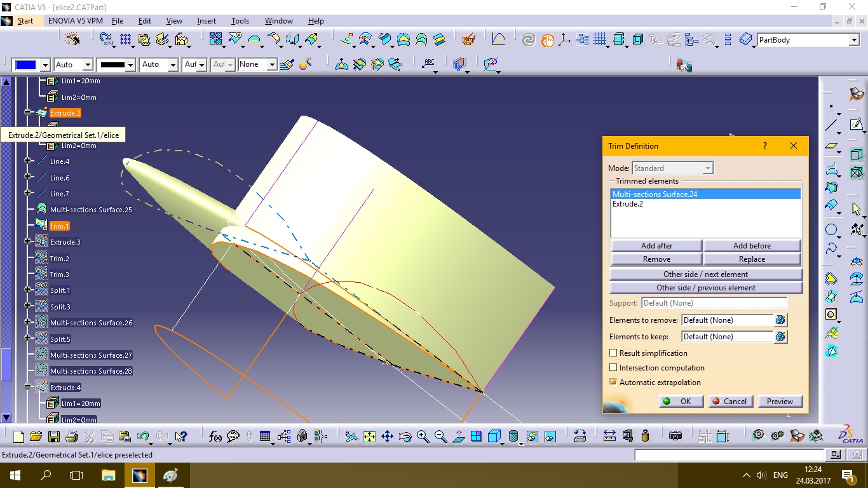Screen dimensions: 868x488
Task: Click the Elements to remove selector icon
Action: click(781, 320)
